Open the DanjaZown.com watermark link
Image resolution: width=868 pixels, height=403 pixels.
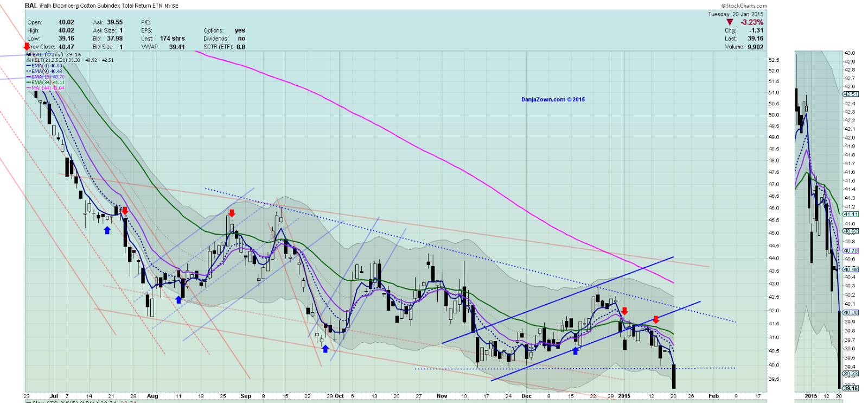click(x=553, y=99)
